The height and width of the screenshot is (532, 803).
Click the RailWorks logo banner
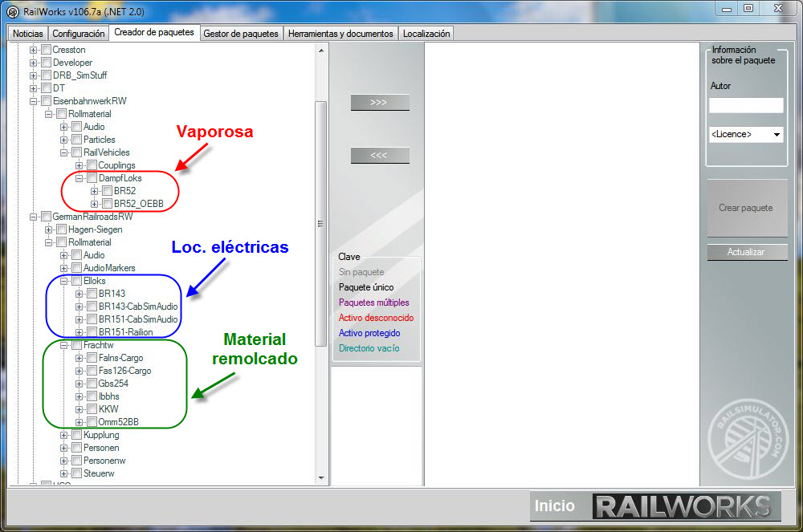686,506
